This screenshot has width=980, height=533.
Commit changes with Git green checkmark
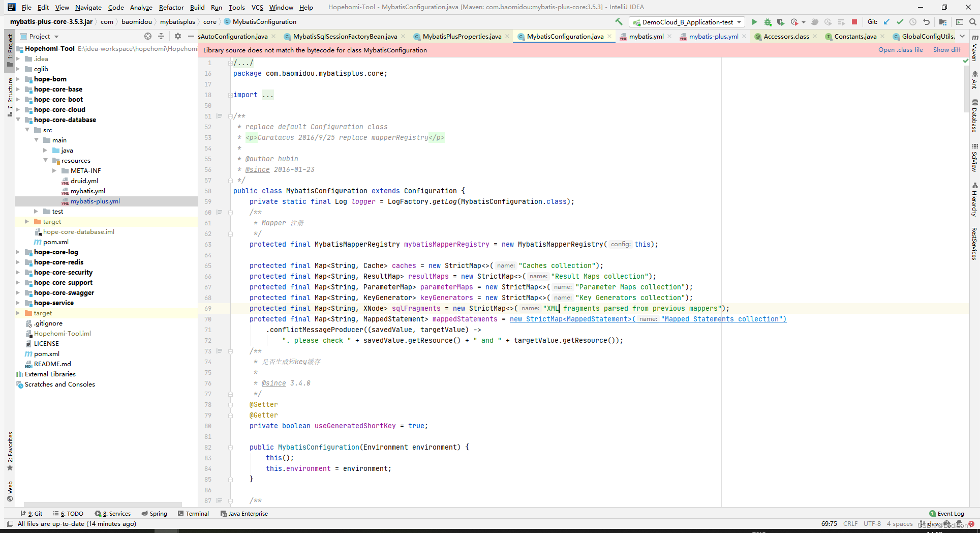pos(900,22)
